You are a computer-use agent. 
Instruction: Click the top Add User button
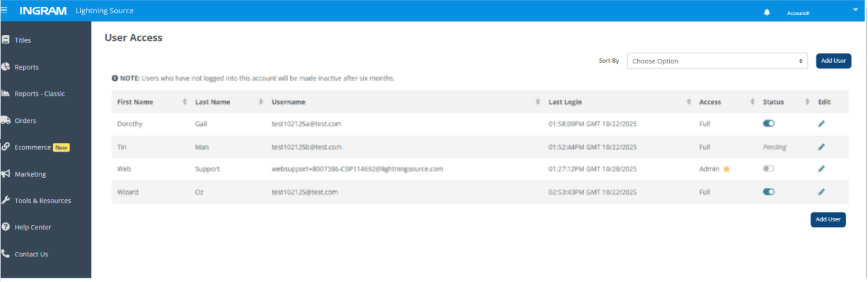coord(833,61)
